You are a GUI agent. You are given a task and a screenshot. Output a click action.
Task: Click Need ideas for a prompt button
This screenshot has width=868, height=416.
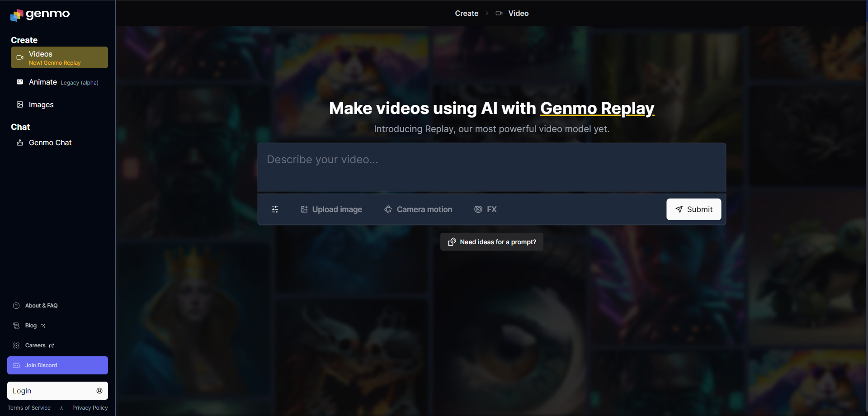tap(491, 242)
